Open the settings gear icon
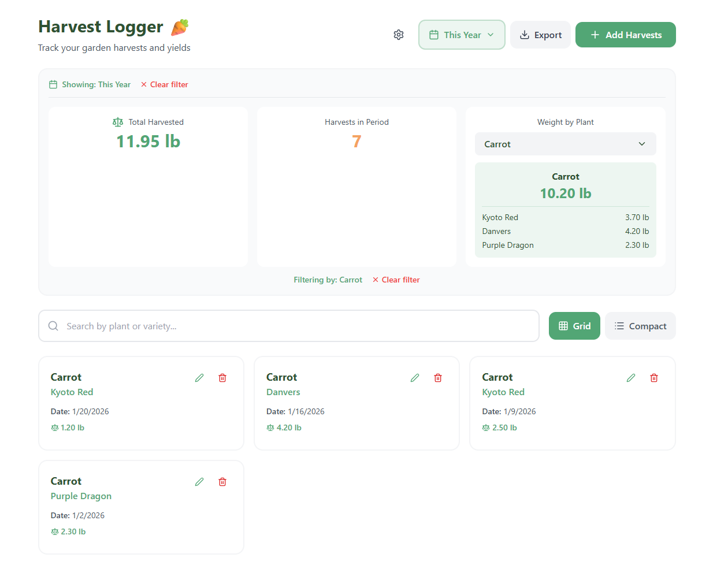The width and height of the screenshot is (728, 565). click(x=399, y=35)
